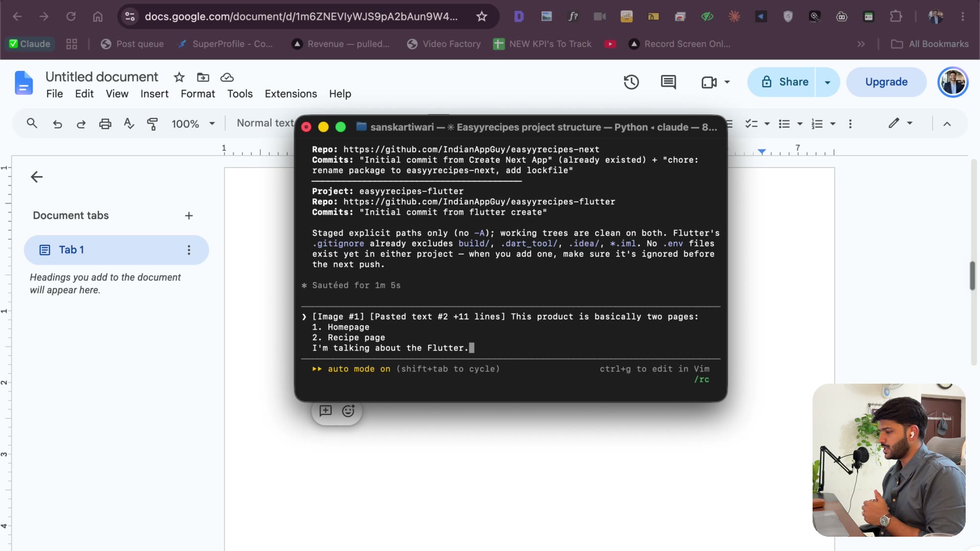Bookmark this page in address bar
This screenshot has width=980, height=551.
click(482, 17)
